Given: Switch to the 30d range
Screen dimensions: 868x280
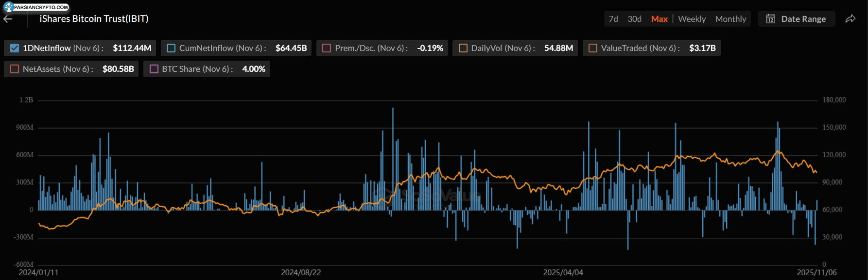Looking at the screenshot, I should click(634, 19).
